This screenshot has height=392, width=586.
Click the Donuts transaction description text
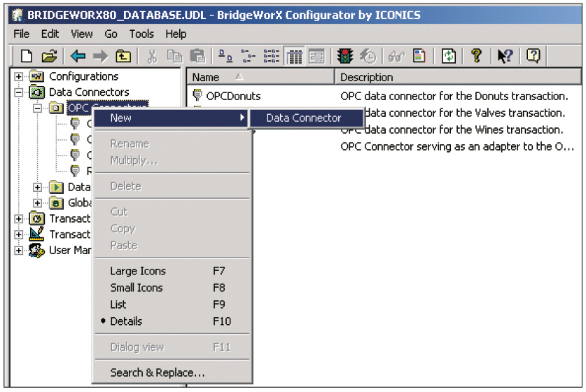pos(454,96)
